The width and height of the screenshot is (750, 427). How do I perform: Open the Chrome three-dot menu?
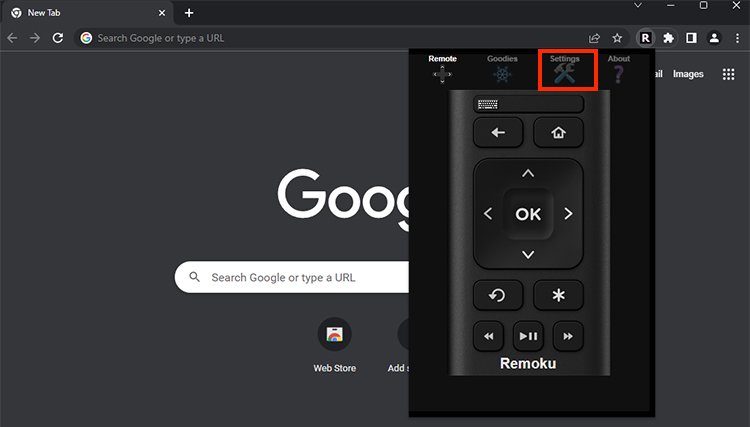[x=737, y=38]
